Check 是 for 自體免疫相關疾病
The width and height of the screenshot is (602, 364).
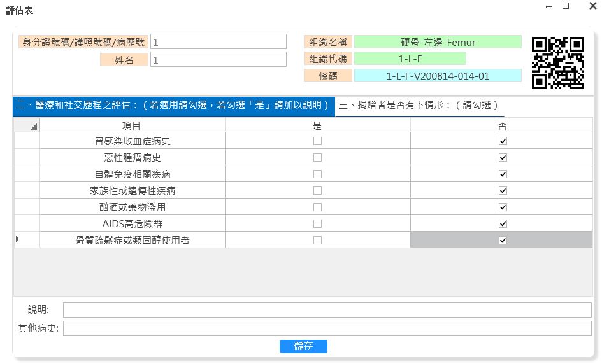point(317,174)
